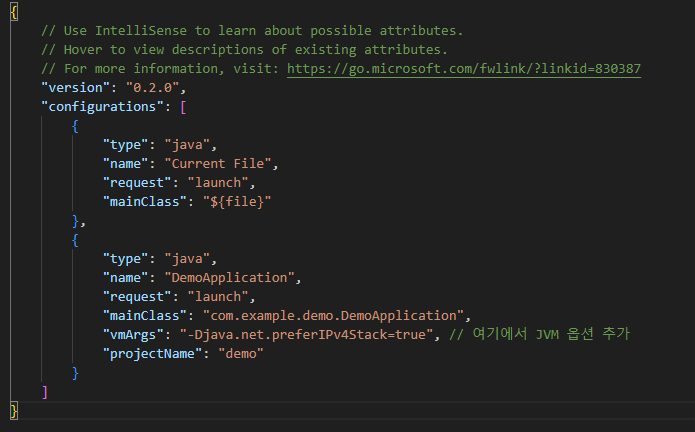Viewport: 695px width, 432px height.
Task: Click the "projectName" key
Action: (152, 354)
